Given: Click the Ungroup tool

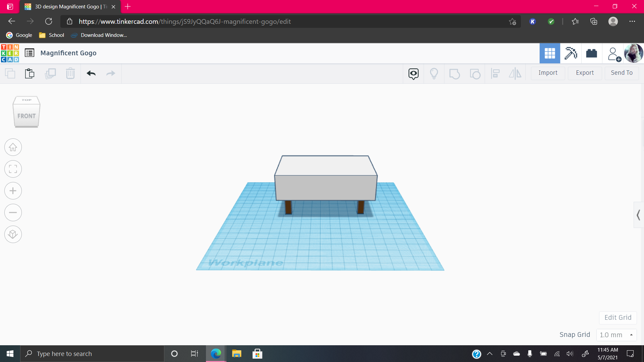Looking at the screenshot, I should click(x=475, y=73).
